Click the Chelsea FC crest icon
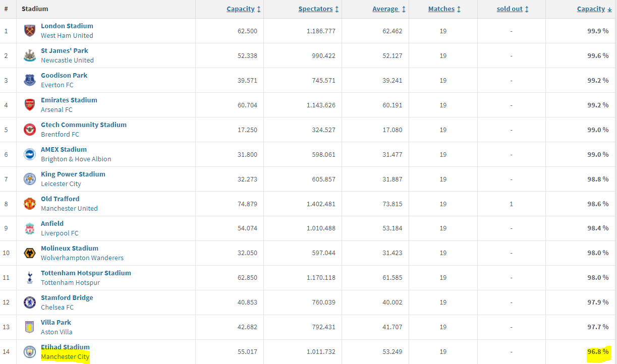Viewport: 617px width, 364px height. click(x=30, y=302)
